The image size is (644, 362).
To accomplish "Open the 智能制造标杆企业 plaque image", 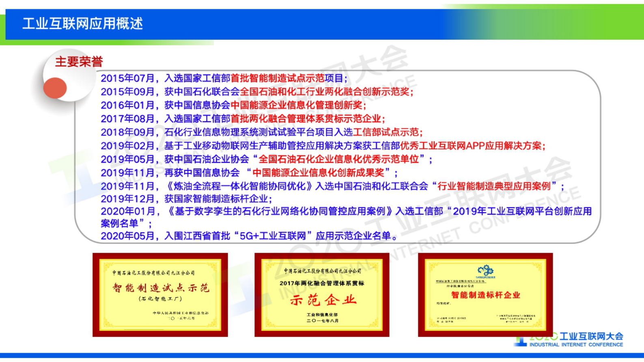I will pyautogui.click(x=485, y=295).
